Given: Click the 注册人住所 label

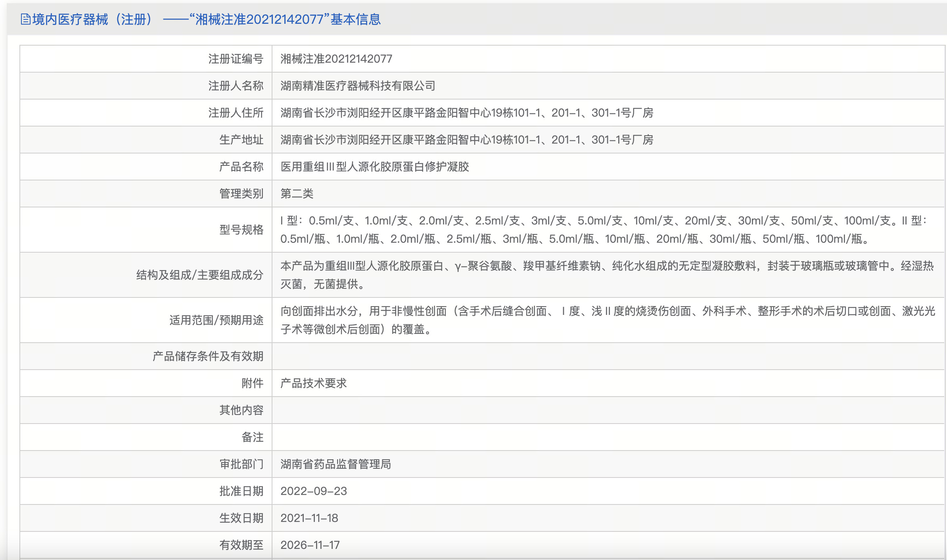Looking at the screenshot, I should [236, 113].
